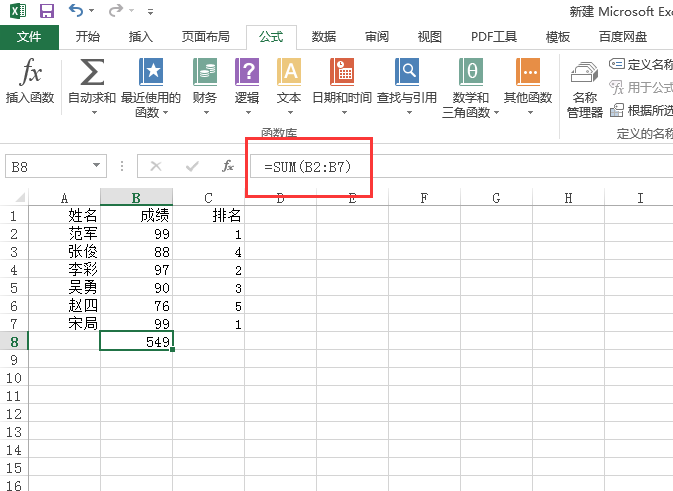
Task: Select the score cell 97
Action: pyautogui.click(x=136, y=270)
